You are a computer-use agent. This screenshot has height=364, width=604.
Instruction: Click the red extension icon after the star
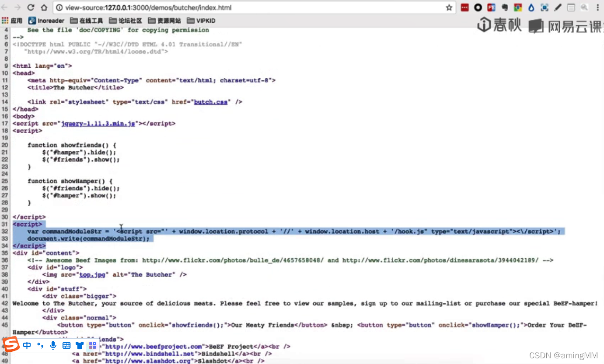tap(464, 7)
